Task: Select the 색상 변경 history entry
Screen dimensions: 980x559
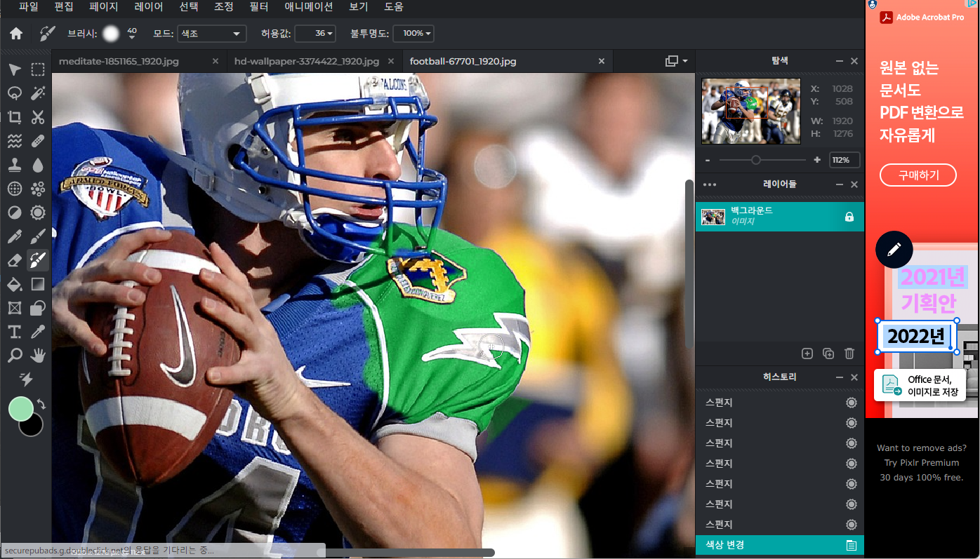Action: tap(780, 545)
